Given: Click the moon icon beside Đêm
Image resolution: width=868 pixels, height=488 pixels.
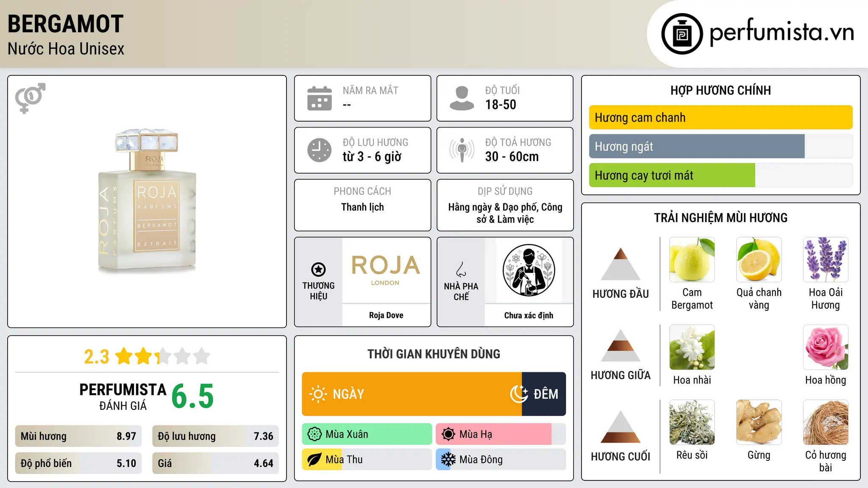Looking at the screenshot, I should pyautogui.click(x=519, y=394).
